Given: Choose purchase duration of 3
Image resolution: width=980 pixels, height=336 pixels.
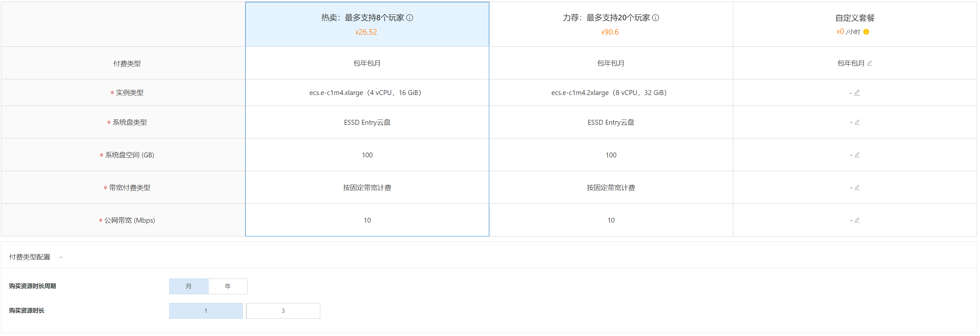Looking at the screenshot, I should tap(283, 311).
